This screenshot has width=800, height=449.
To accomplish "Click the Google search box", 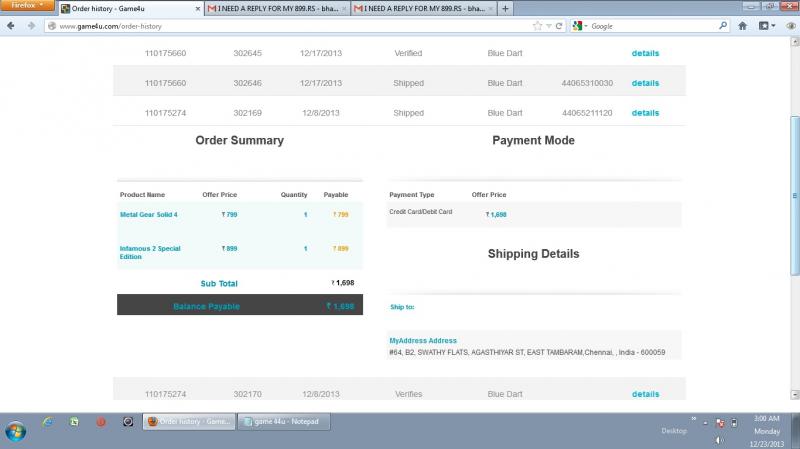I will (653, 26).
